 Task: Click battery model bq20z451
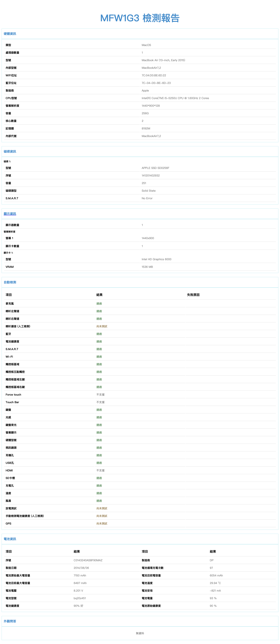[x=80, y=598]
